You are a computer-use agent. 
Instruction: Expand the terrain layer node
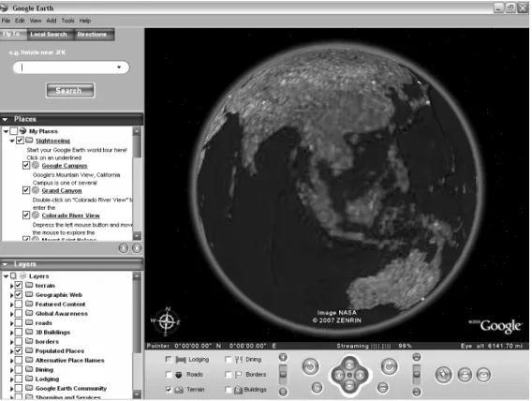[x=12, y=286]
